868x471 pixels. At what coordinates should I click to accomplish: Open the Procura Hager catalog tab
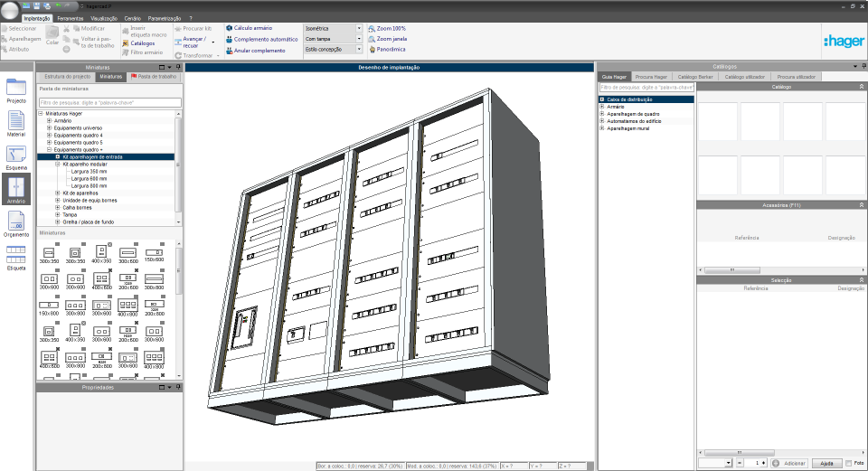651,78
